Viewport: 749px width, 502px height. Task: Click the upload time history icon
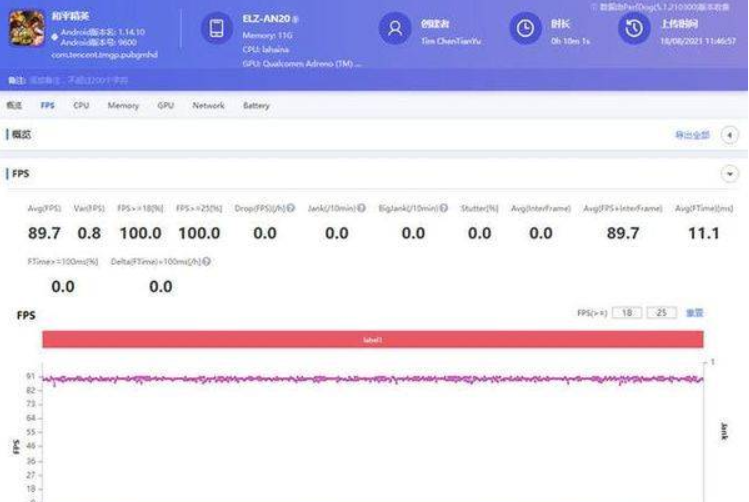click(634, 29)
